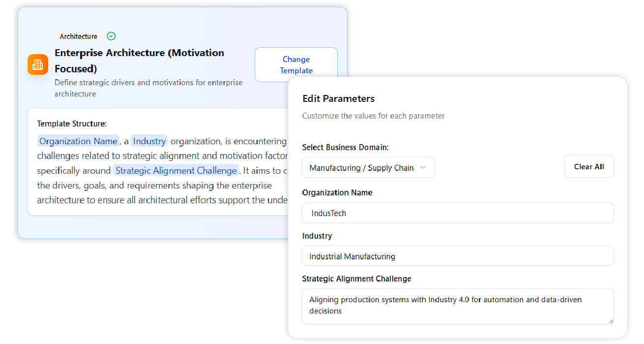Click the orange template document icon
This screenshot has width=644, height=344.
[38, 64]
